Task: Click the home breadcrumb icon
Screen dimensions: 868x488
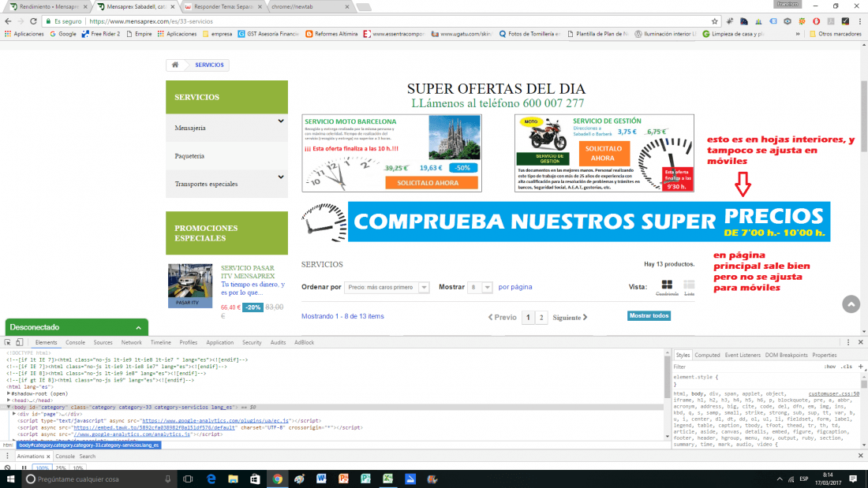Action: coord(175,65)
